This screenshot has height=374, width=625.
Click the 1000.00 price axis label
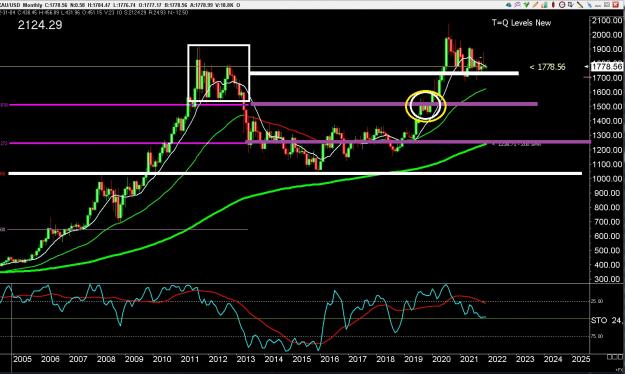pos(607,179)
